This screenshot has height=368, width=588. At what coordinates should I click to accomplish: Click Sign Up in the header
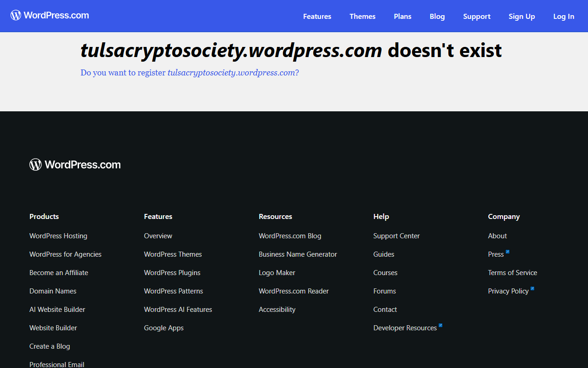tap(522, 16)
